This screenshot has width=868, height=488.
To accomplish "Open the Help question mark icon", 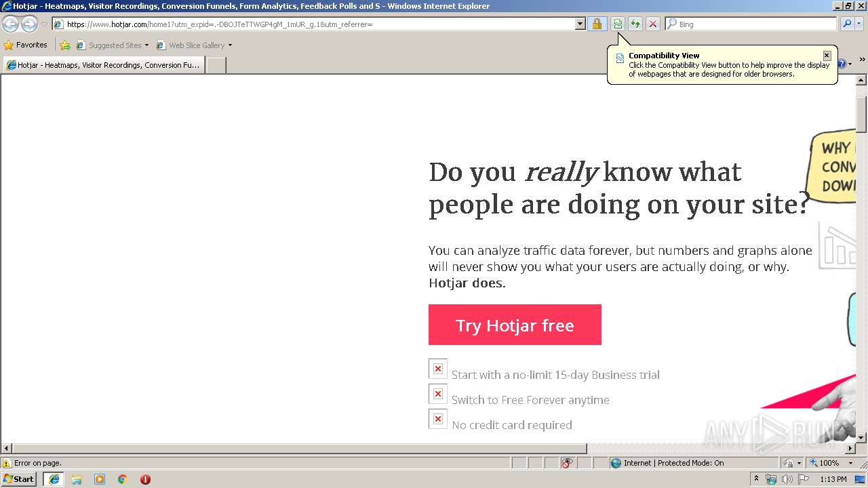I will (x=842, y=64).
